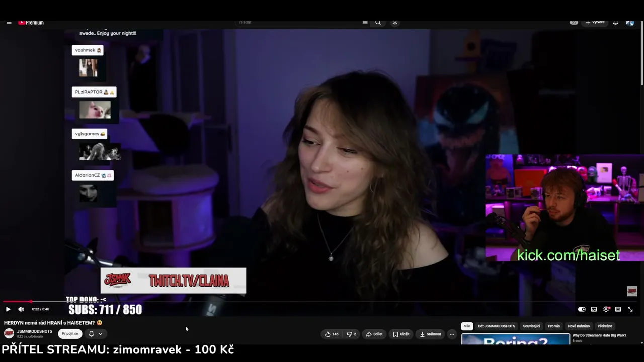Select the Související filter chip
Image resolution: width=644 pixels, height=362 pixels.
(x=531, y=326)
